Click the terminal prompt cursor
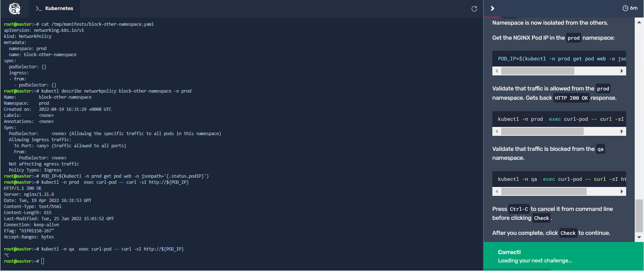 (x=43, y=261)
